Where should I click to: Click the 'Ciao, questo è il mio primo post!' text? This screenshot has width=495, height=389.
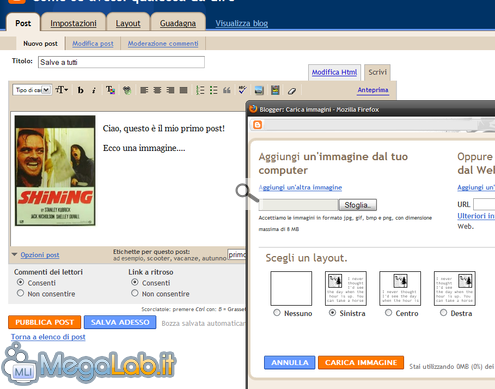164,128
